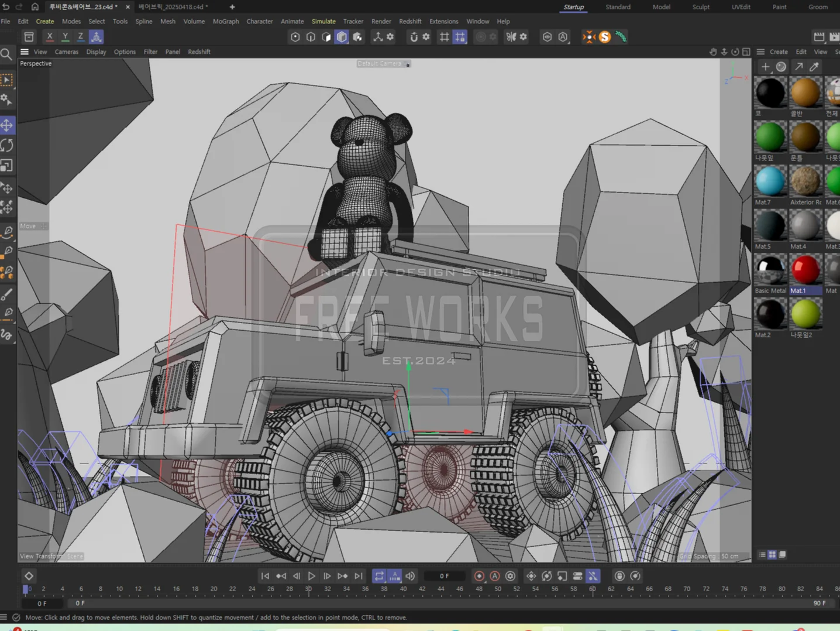The height and width of the screenshot is (631, 840).
Task: Click Create in the material manager
Action: point(779,52)
